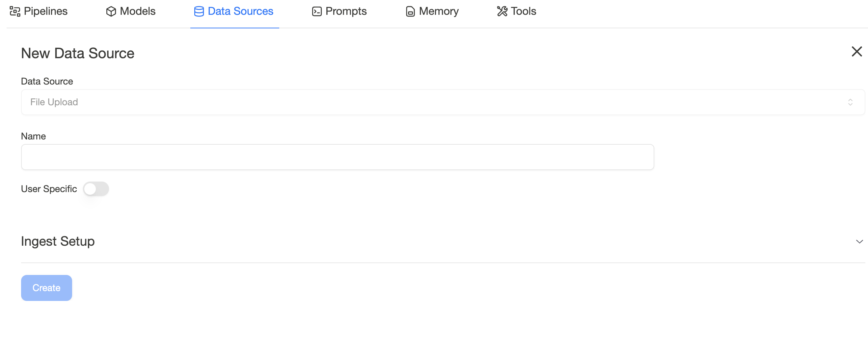Click the Memory card icon
The height and width of the screenshot is (346, 868).
pos(410,12)
